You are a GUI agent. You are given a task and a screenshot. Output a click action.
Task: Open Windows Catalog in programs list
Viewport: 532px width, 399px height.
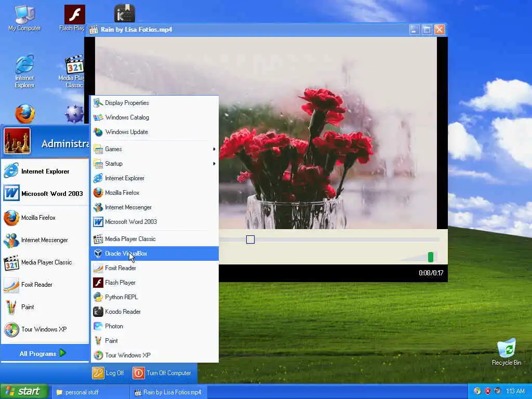coord(155,117)
